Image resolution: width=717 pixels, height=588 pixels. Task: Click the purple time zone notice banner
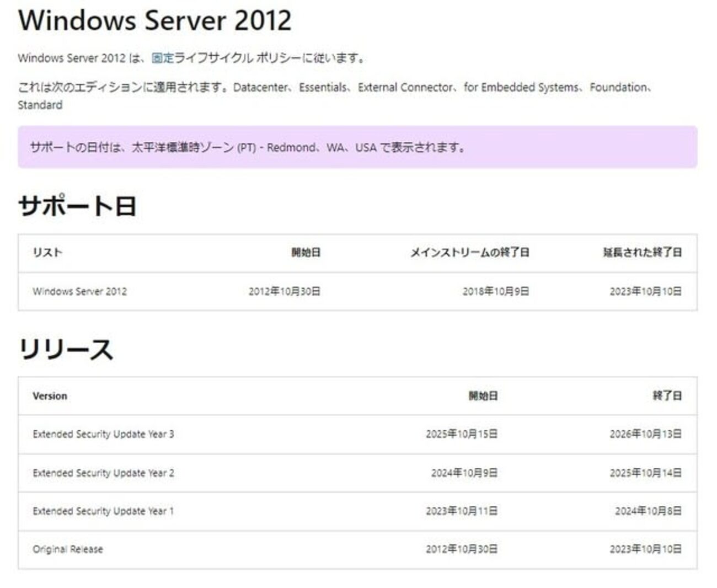pos(358,147)
